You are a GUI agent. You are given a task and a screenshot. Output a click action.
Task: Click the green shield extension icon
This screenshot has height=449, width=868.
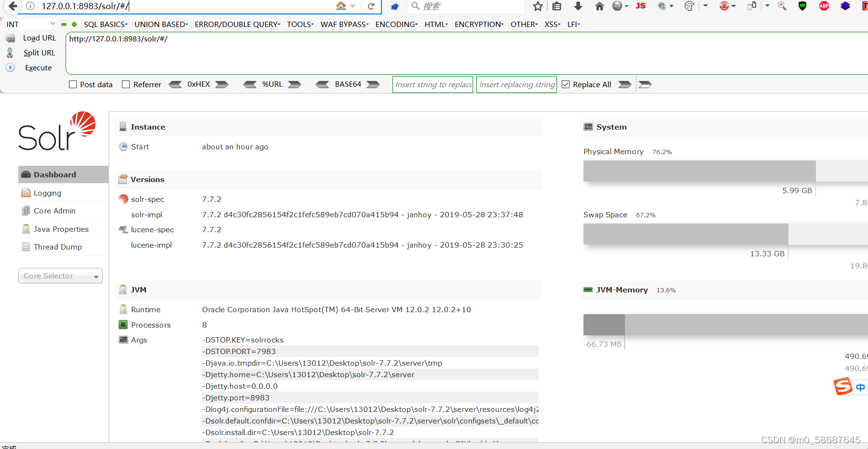[802, 6]
